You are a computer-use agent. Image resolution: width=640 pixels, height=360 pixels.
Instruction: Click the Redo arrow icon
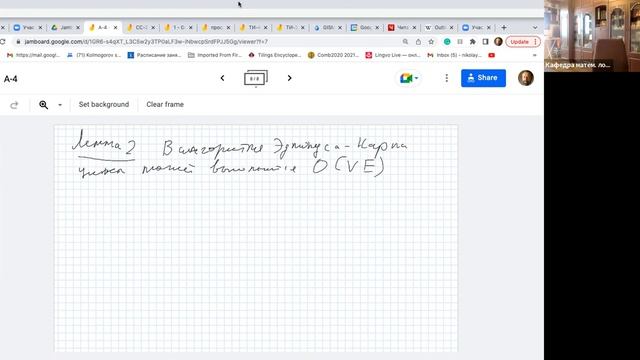(14, 105)
